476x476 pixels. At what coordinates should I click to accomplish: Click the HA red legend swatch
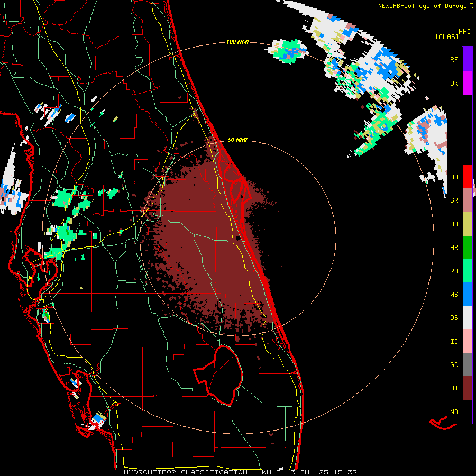point(467,177)
